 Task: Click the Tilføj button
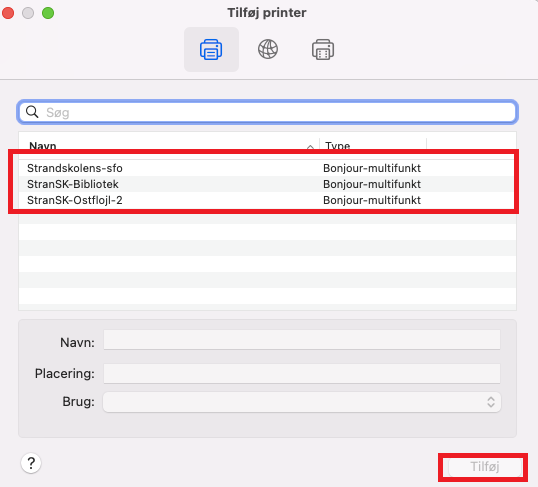[x=484, y=467]
